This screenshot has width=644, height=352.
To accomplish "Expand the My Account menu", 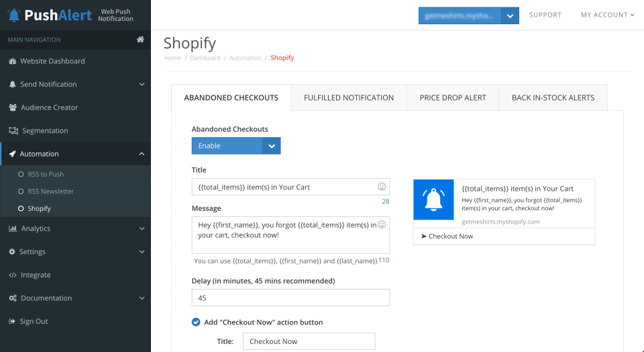I will coord(607,15).
